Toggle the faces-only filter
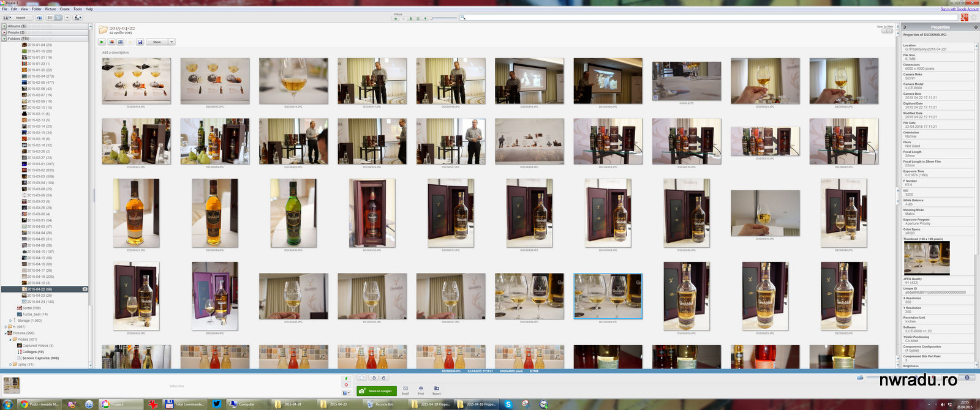Screen dimensions: 980x410 410,18
